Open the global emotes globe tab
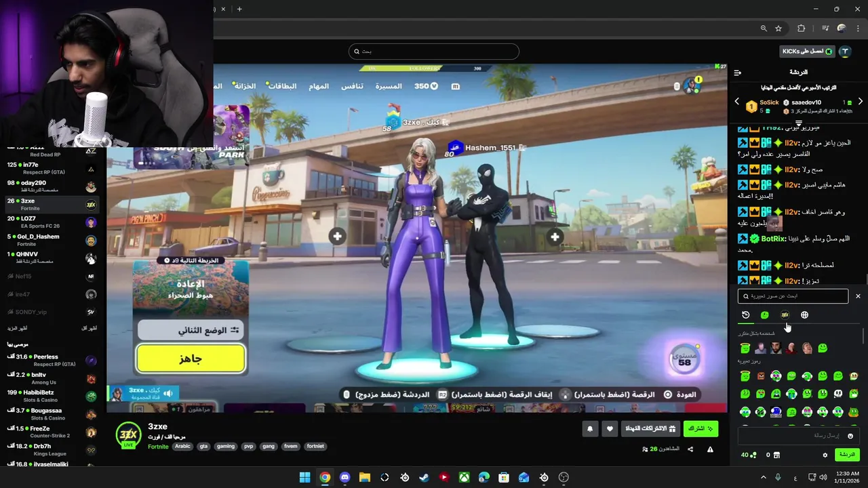The image size is (868, 488). [804, 314]
